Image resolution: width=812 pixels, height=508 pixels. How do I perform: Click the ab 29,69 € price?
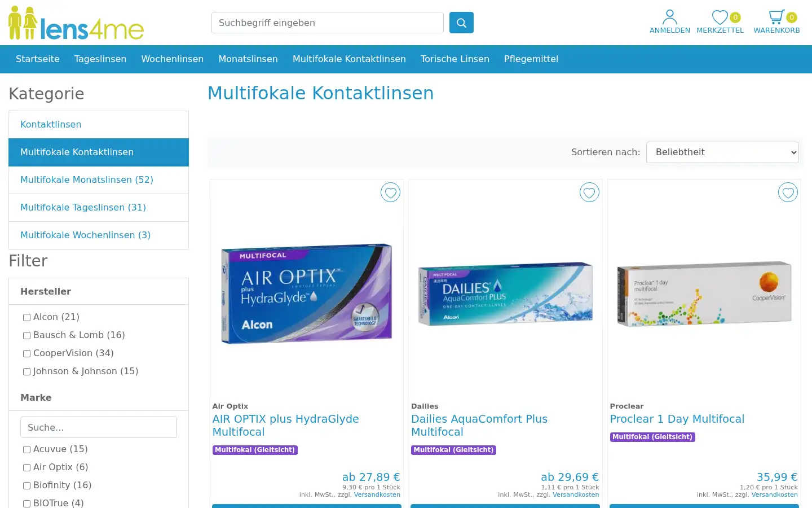[x=570, y=478]
